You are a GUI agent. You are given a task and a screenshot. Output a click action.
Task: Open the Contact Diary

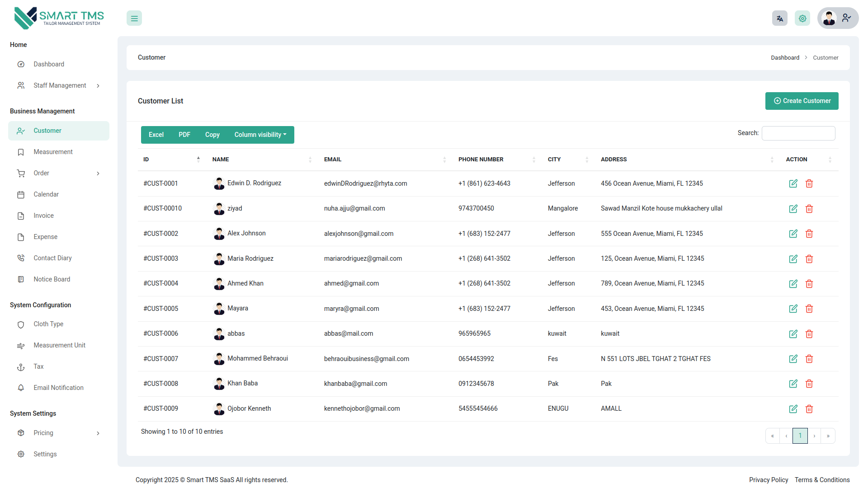click(52, 258)
